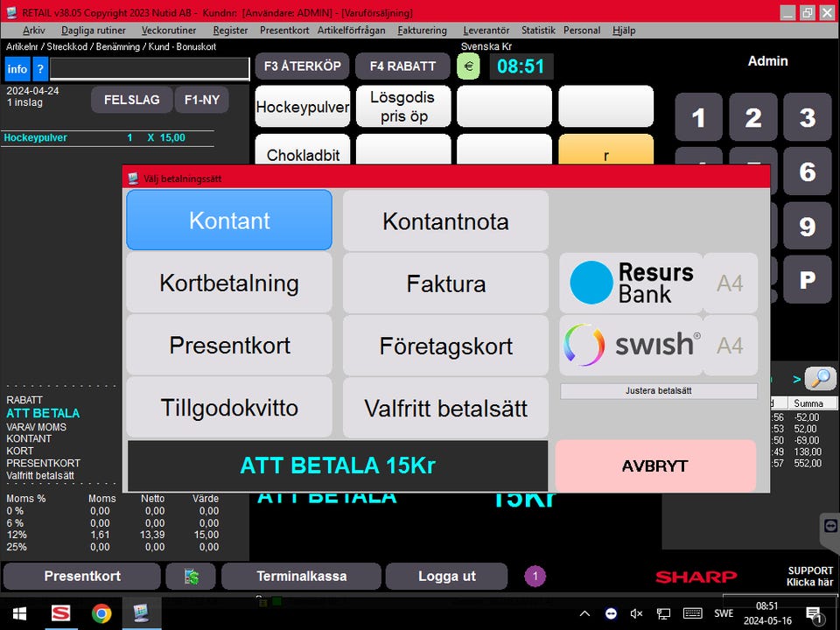Viewport: 840px width, 630px height.
Task: Click SUPPORT Klicka här link
Action: [810, 577]
